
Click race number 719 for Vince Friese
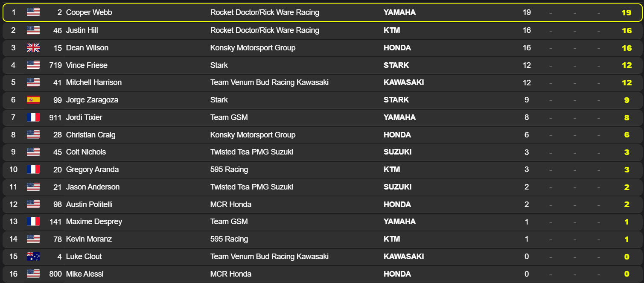point(55,65)
